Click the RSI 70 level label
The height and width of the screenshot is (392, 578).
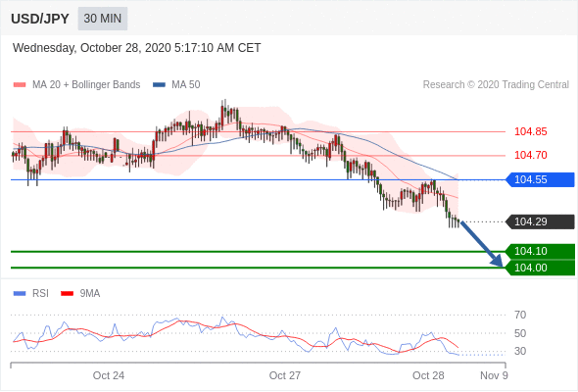click(x=520, y=315)
